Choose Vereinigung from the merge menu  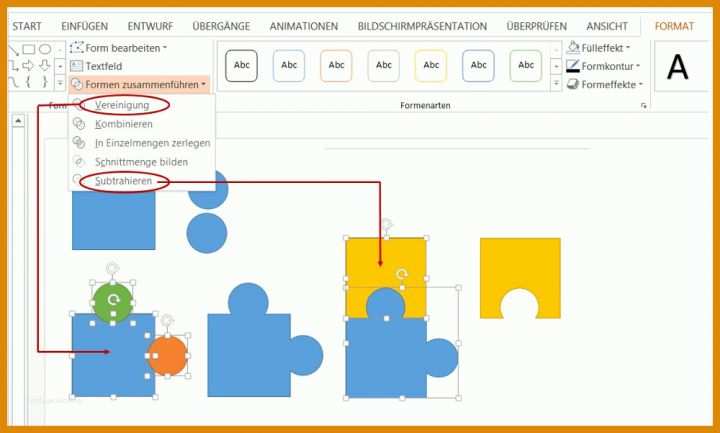(122, 105)
